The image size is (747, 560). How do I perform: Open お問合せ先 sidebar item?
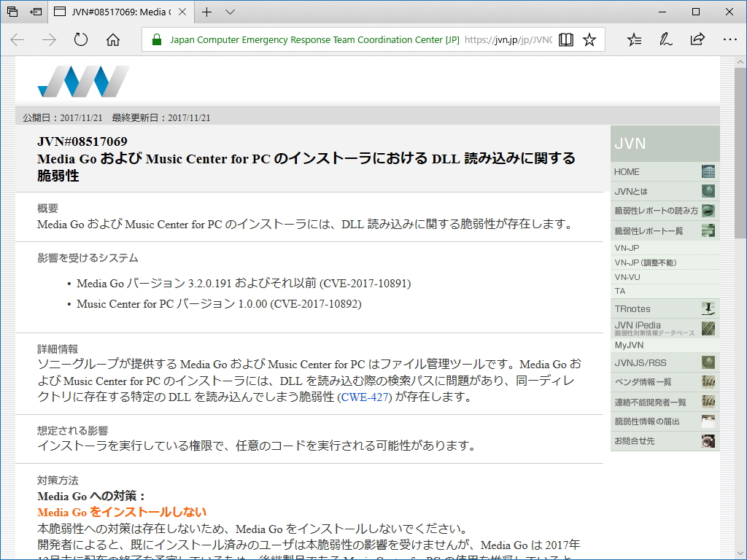point(665,441)
